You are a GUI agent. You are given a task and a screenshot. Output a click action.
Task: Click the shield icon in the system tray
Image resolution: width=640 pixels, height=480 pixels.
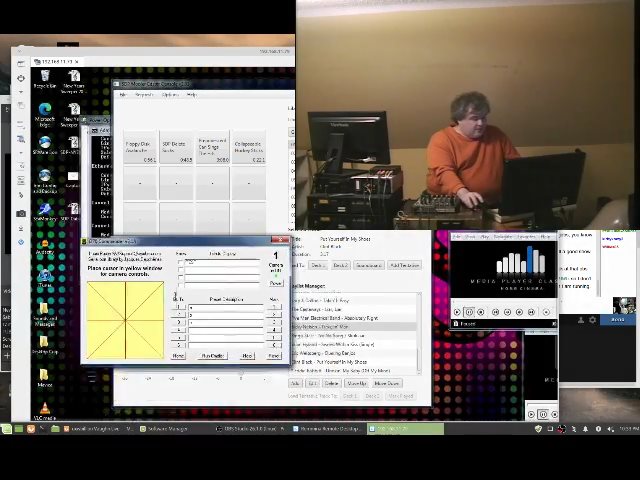[x=538, y=429]
